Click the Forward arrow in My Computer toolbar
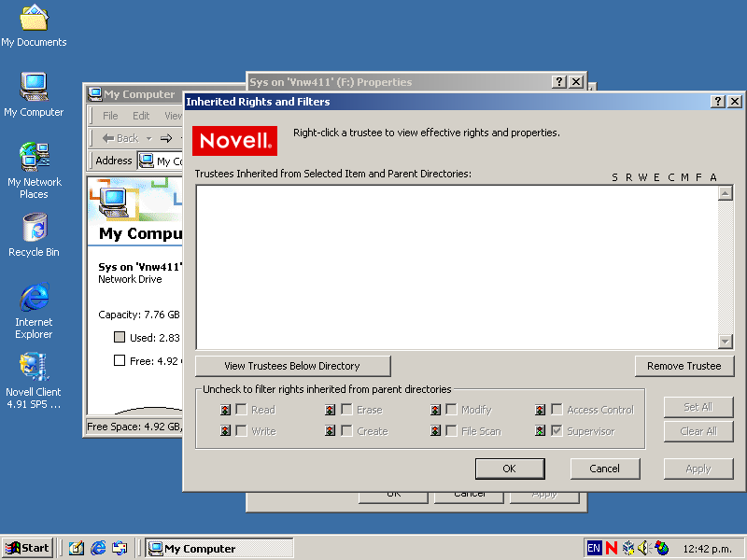The image size is (747, 560). (166, 138)
